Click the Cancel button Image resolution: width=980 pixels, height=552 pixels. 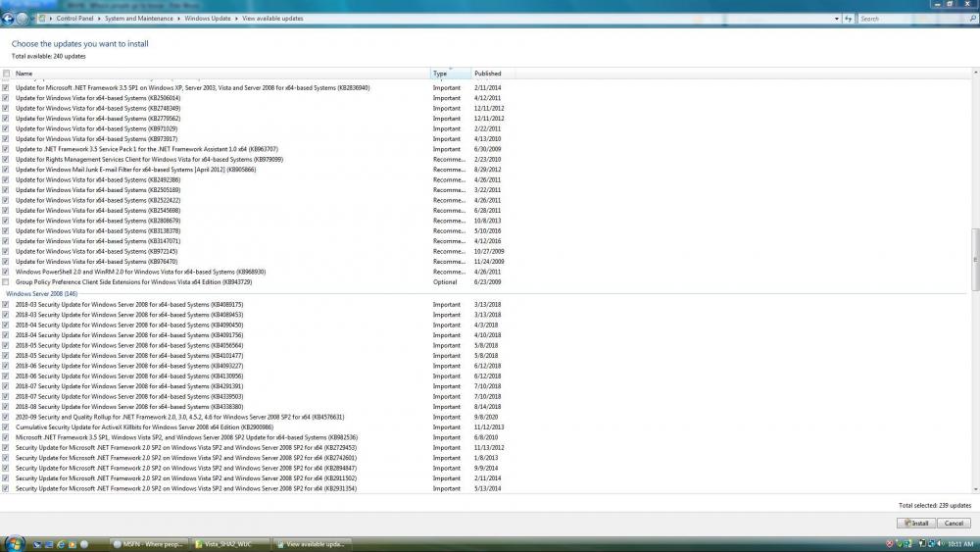(x=954, y=524)
